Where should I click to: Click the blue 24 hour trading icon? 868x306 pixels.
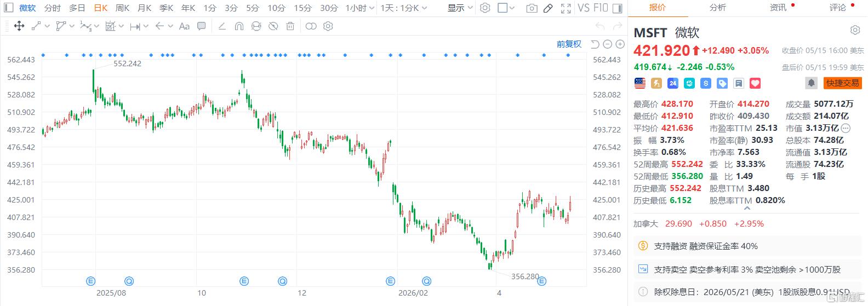click(x=673, y=83)
